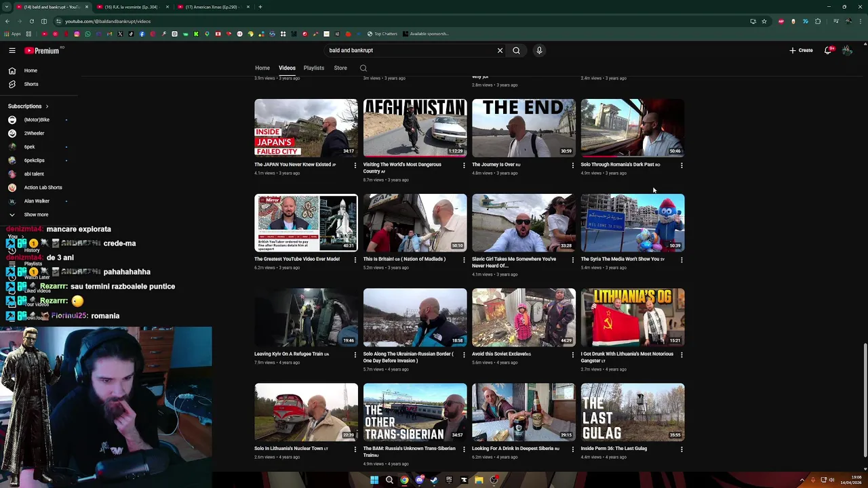The width and height of the screenshot is (868, 488).
Task: Open THE LAST GULAG thumbnail
Action: pos(633,412)
